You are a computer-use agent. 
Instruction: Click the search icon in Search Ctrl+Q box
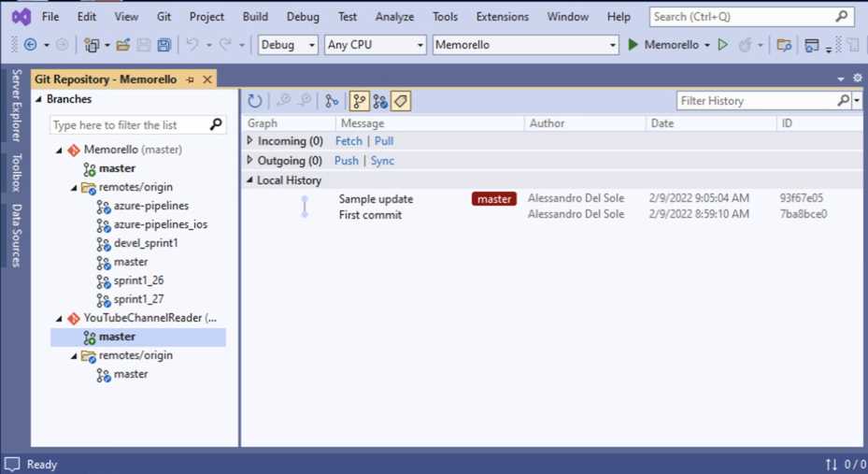pos(842,17)
